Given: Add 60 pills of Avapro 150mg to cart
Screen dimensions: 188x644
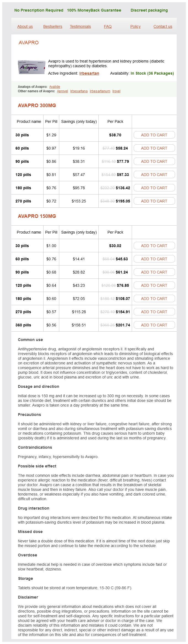Looking at the screenshot, I should click(x=154, y=259).
